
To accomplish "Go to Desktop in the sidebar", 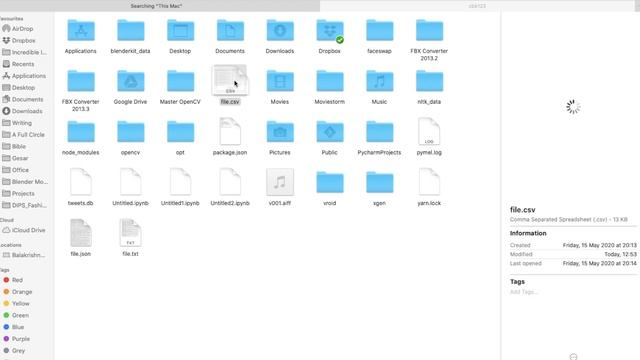I will [19, 88].
